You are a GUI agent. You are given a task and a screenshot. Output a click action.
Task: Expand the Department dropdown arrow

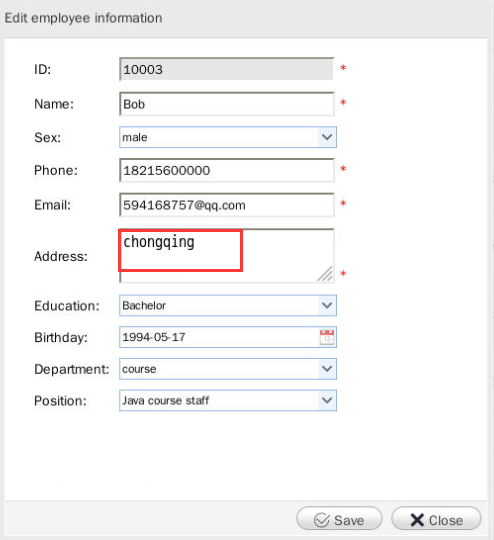point(327,369)
